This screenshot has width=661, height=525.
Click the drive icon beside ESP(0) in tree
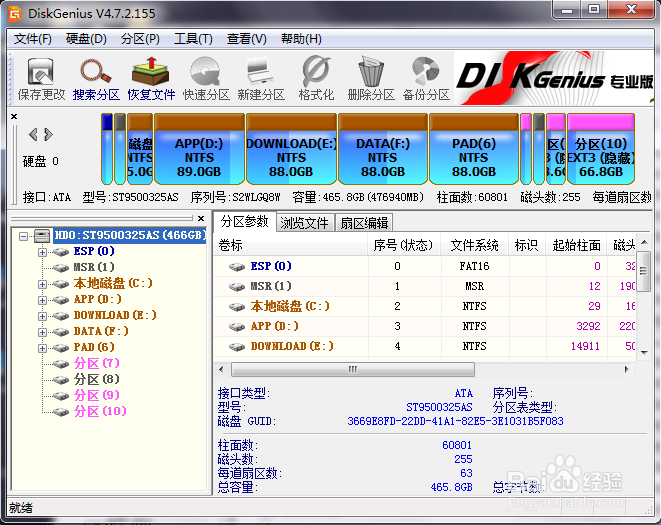(x=61, y=252)
